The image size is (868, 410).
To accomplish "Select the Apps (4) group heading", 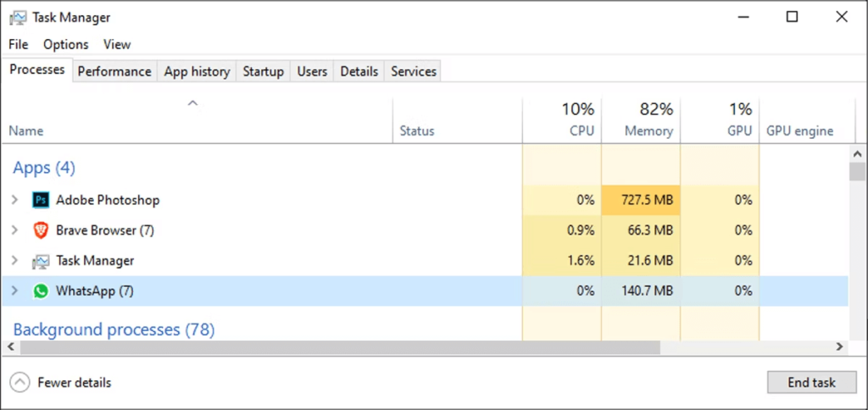I will tap(44, 168).
